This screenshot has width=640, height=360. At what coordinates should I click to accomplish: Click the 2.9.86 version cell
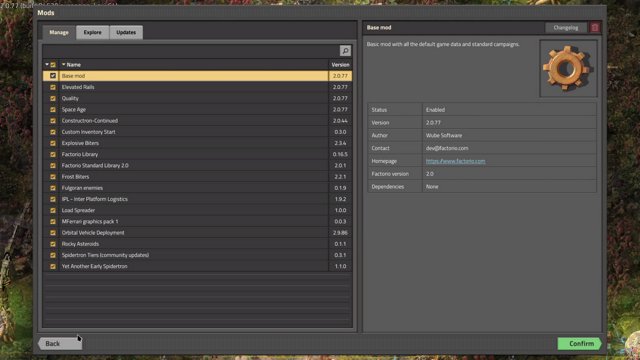coord(340,233)
